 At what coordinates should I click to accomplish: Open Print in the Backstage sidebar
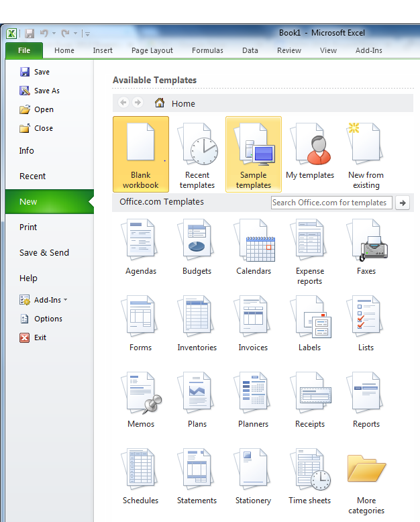[28, 227]
